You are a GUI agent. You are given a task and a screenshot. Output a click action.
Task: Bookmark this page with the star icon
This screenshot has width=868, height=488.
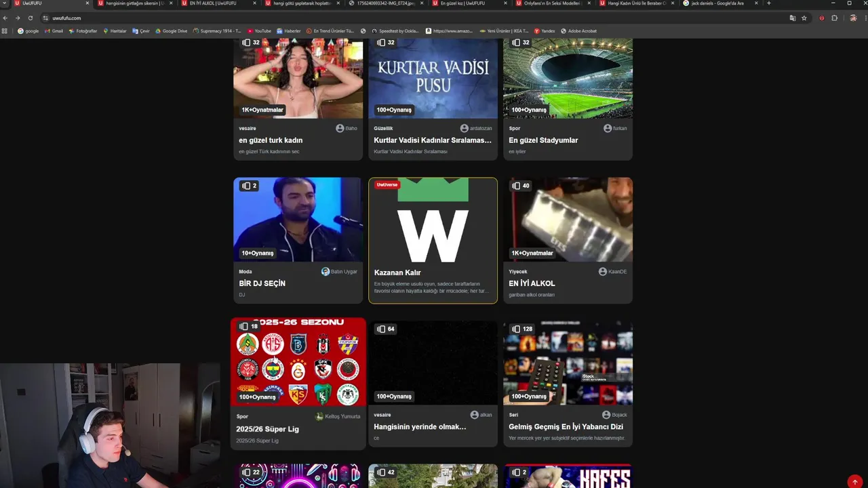804,18
